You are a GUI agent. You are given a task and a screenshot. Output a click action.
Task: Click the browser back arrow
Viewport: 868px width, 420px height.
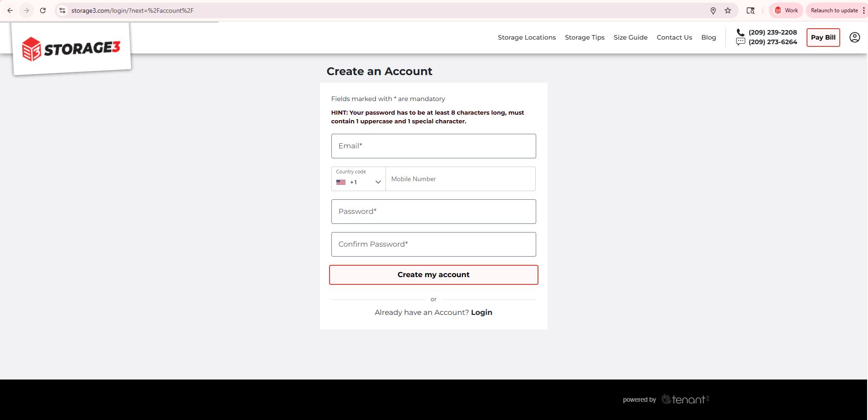(x=10, y=10)
